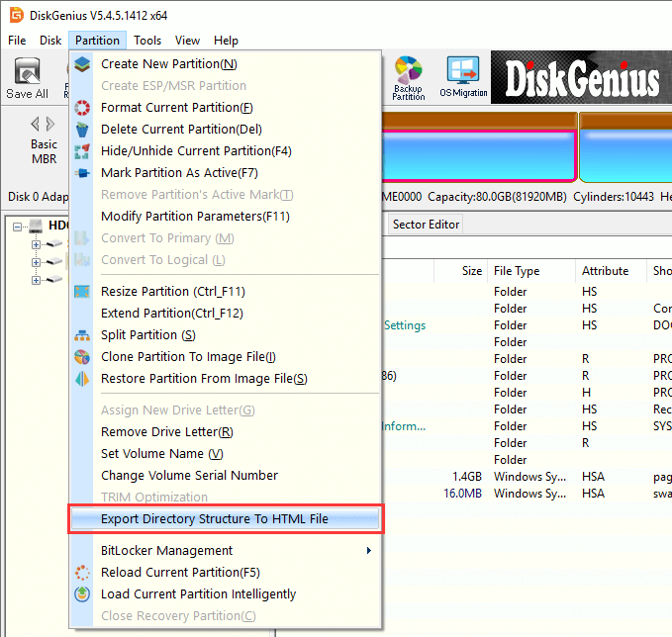The height and width of the screenshot is (637, 672).
Task: Go to next disk with right arrow
Action: 50,125
